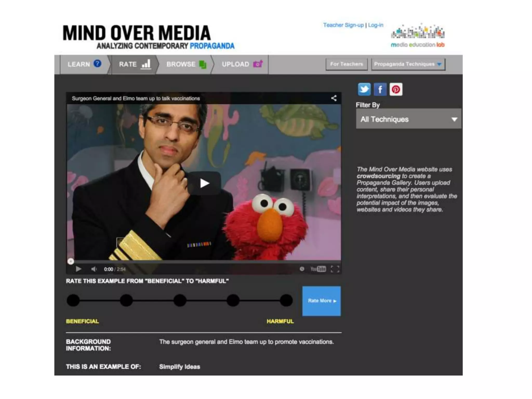The width and height of the screenshot is (532, 399).
Task: Click the small play control button
Action: click(x=78, y=269)
